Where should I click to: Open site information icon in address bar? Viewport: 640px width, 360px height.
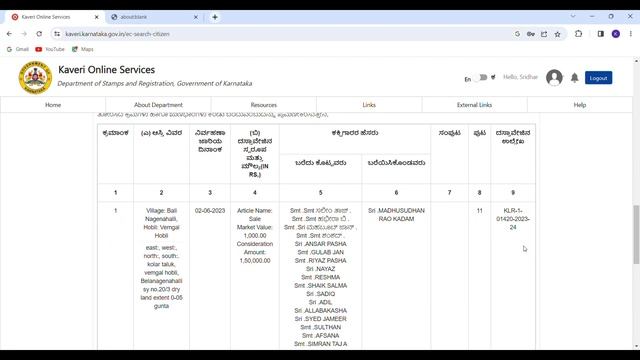(x=57, y=34)
